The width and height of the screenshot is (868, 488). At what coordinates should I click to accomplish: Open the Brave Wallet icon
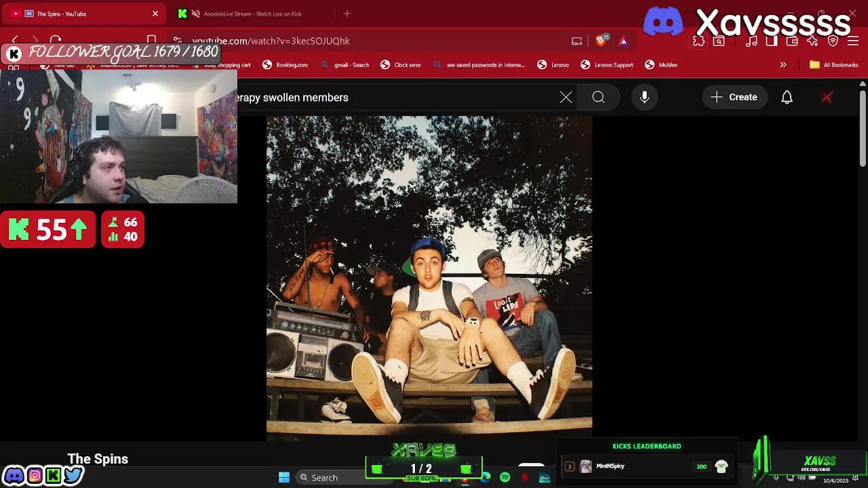point(792,41)
